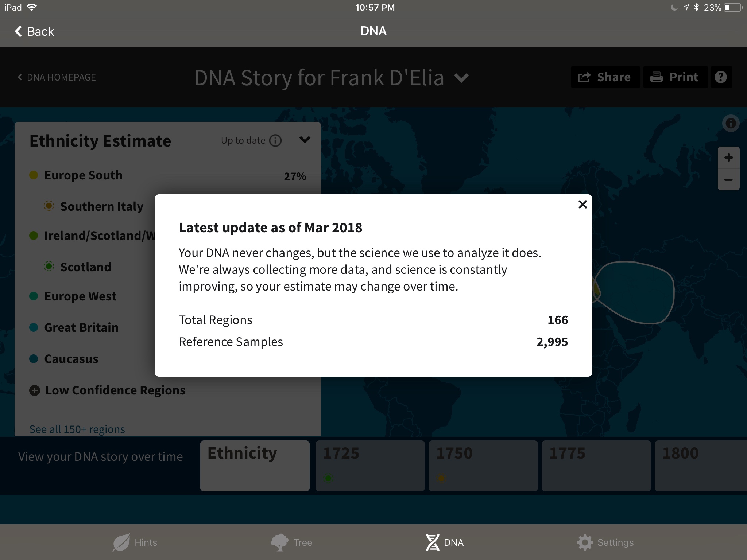Expand Low Confidence Regions

pos(35,390)
